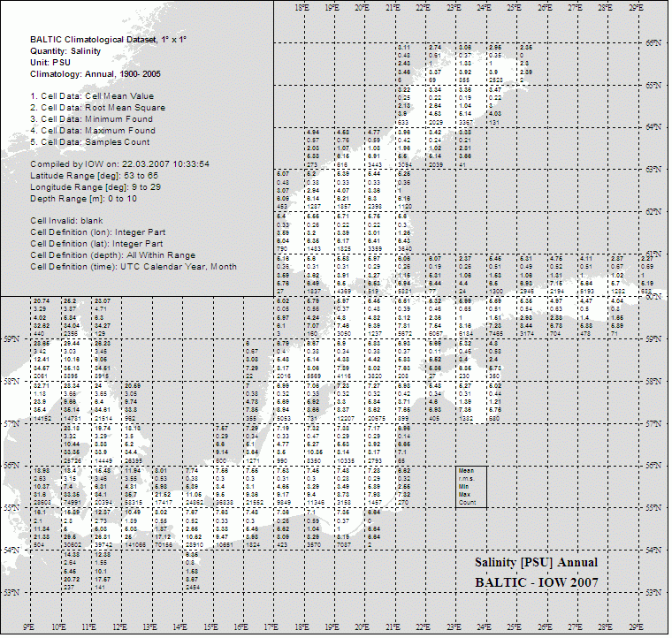
Task: Click the "Unit: PSU" text
Action: [50, 63]
